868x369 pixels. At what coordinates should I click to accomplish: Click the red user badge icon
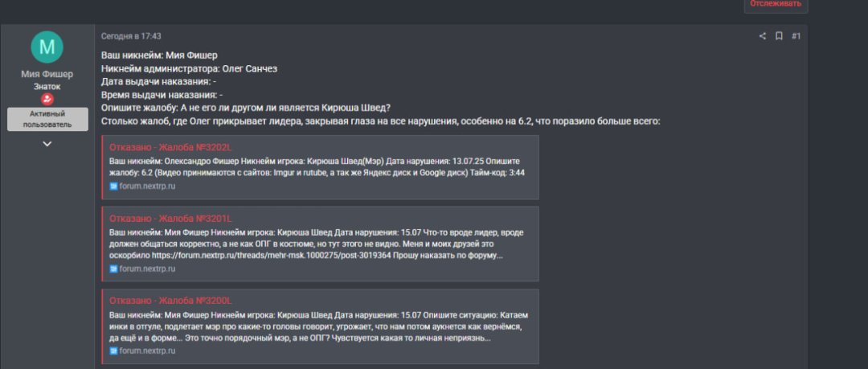click(47, 99)
